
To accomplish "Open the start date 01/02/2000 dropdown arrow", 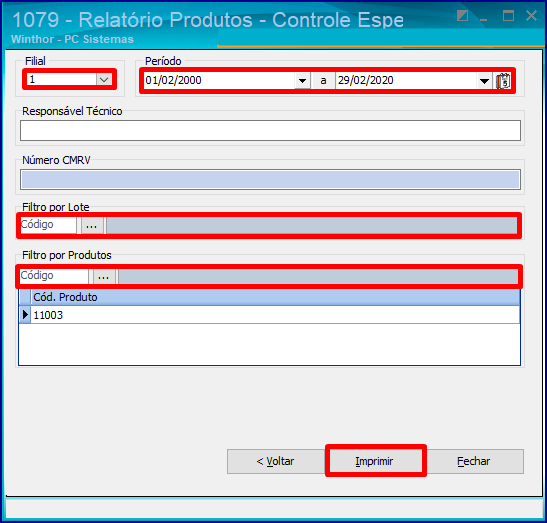I will click(x=302, y=81).
